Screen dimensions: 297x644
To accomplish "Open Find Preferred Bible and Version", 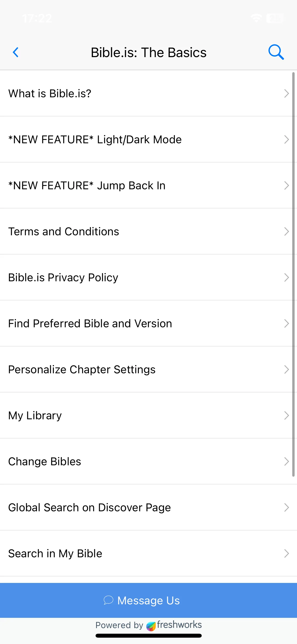I will [x=148, y=323].
